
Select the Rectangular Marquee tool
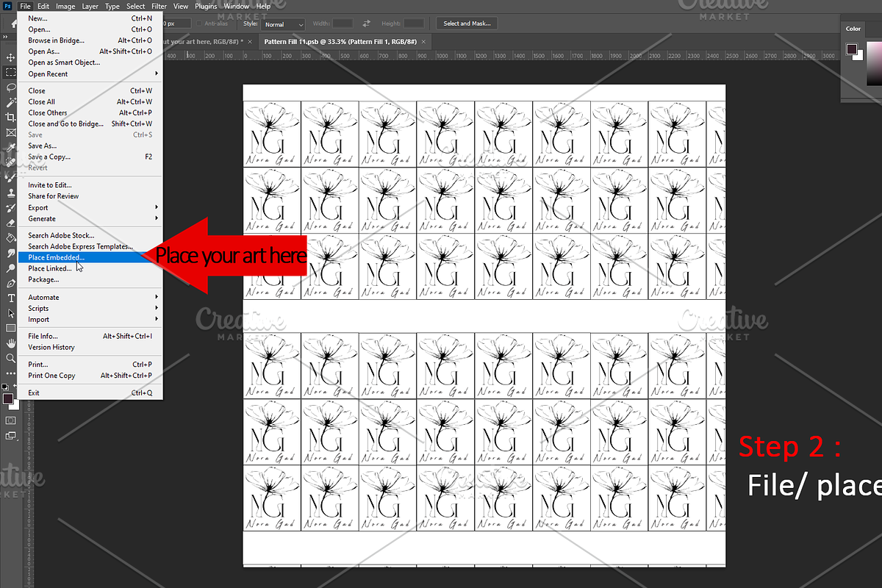[10, 72]
